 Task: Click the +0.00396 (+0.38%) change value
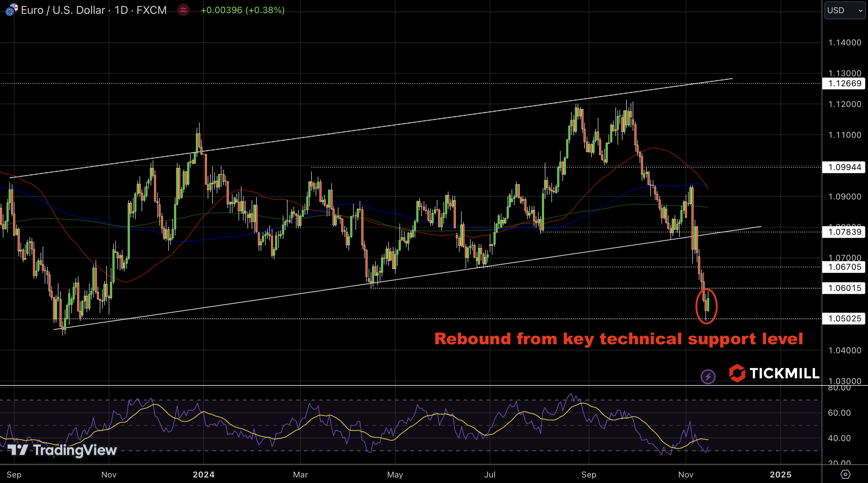(242, 10)
